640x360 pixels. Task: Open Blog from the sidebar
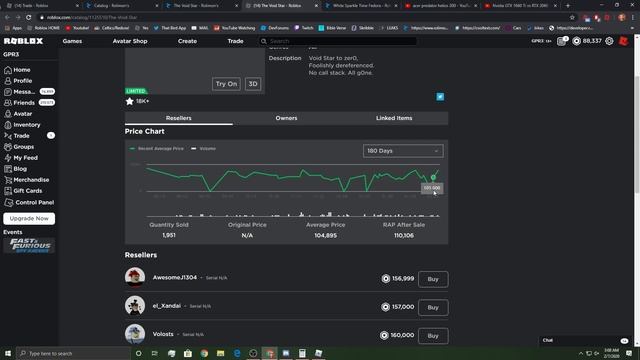tap(16, 169)
